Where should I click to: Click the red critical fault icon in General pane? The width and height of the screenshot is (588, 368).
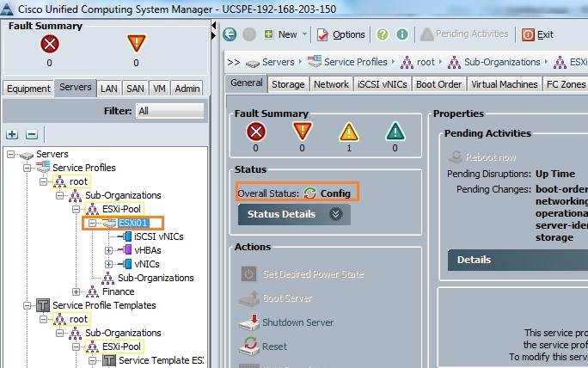pos(256,132)
